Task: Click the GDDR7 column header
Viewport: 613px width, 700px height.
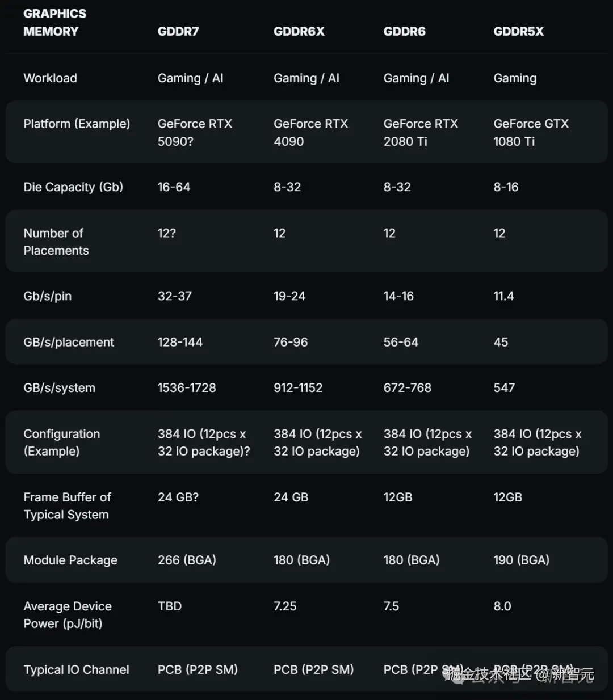Action: point(178,31)
